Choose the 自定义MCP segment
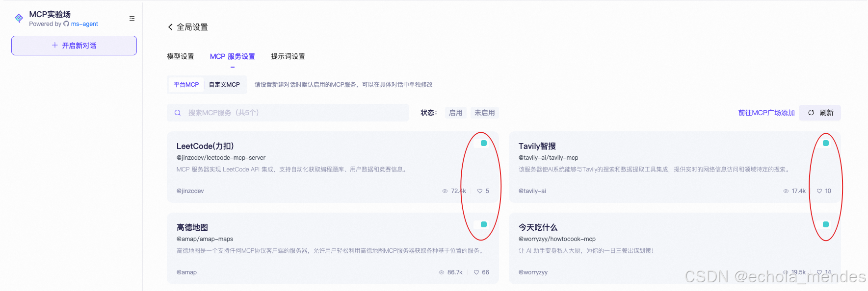Viewport: 868px width, 291px height. pyautogui.click(x=224, y=85)
